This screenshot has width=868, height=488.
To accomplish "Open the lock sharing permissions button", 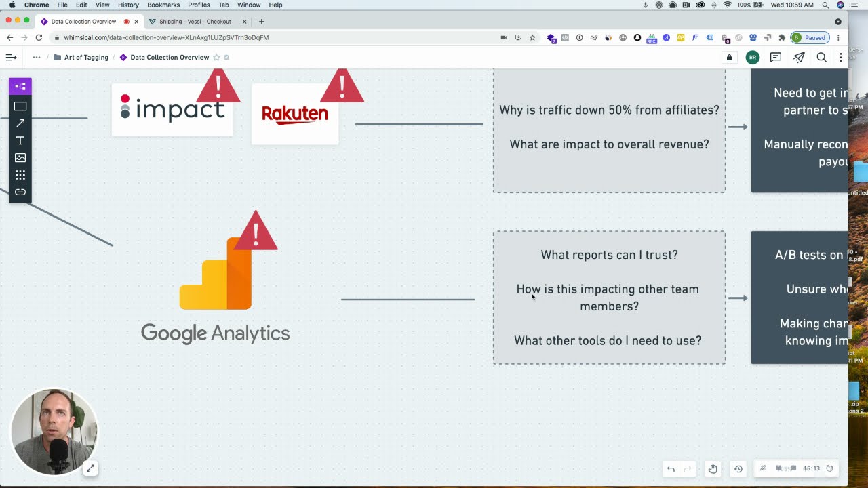I will pyautogui.click(x=730, y=58).
